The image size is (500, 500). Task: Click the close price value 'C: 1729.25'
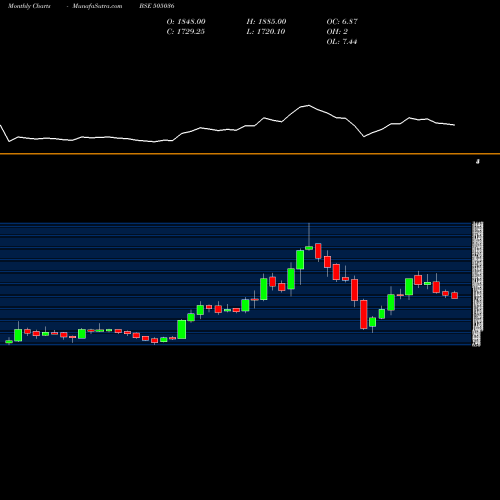[x=185, y=32]
